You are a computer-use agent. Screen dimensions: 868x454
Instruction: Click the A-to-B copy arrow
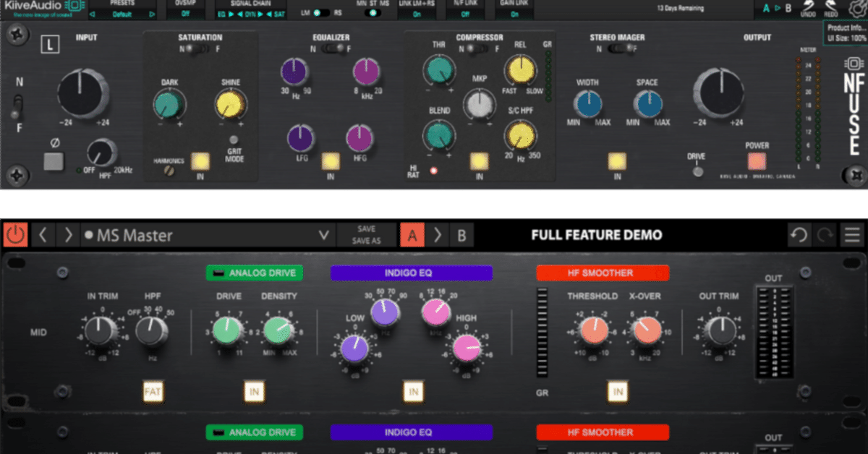coord(437,235)
